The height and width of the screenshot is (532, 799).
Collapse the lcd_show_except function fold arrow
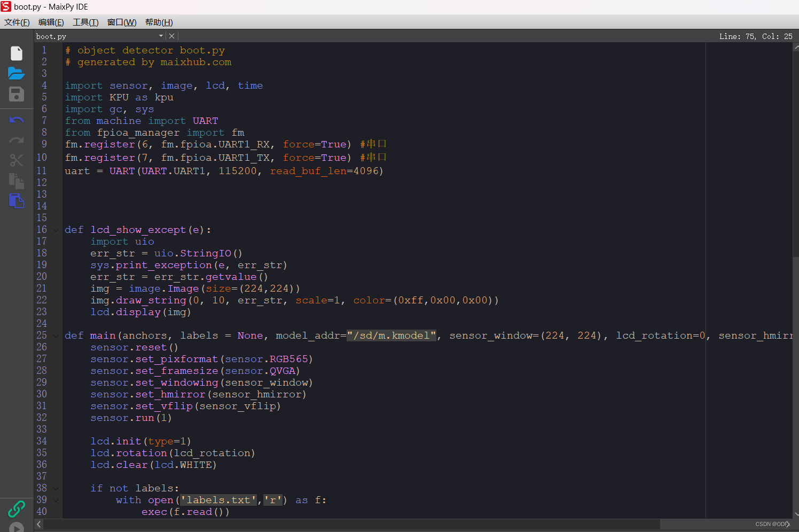tap(56, 230)
